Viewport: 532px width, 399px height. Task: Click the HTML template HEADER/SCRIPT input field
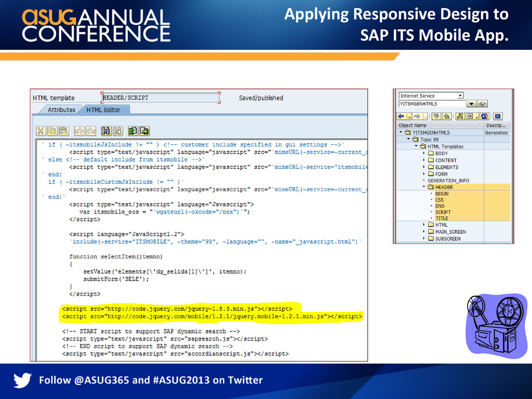click(x=161, y=98)
